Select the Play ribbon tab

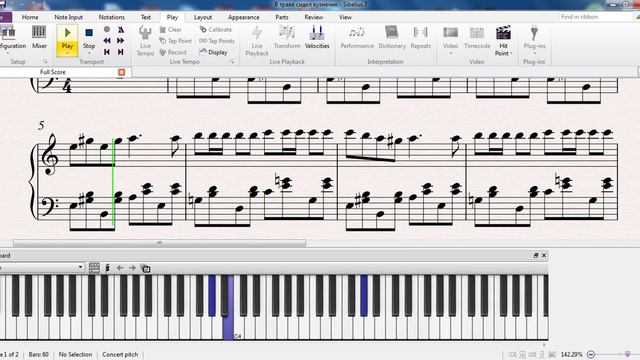(x=172, y=17)
